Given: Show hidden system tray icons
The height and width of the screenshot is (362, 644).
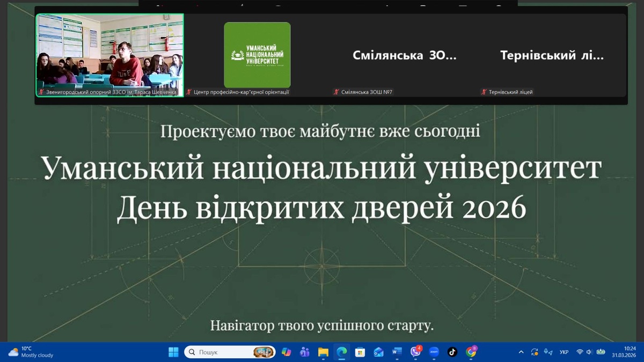Looking at the screenshot, I should point(521,352).
